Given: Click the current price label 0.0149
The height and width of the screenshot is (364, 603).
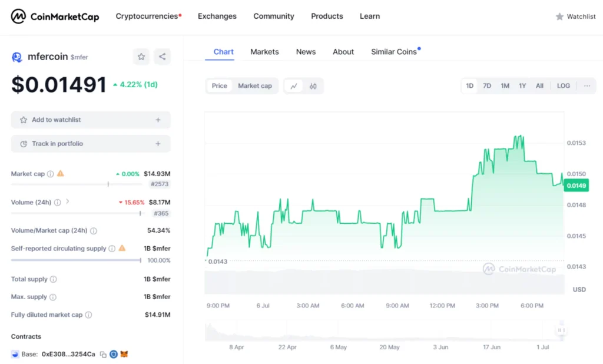Looking at the screenshot, I should pos(576,186).
